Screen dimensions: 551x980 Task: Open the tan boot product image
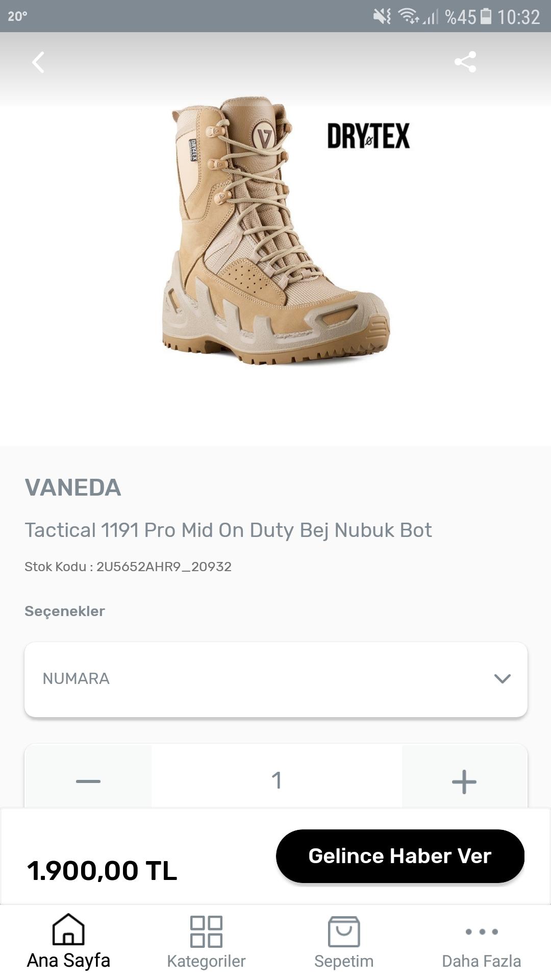click(275, 230)
